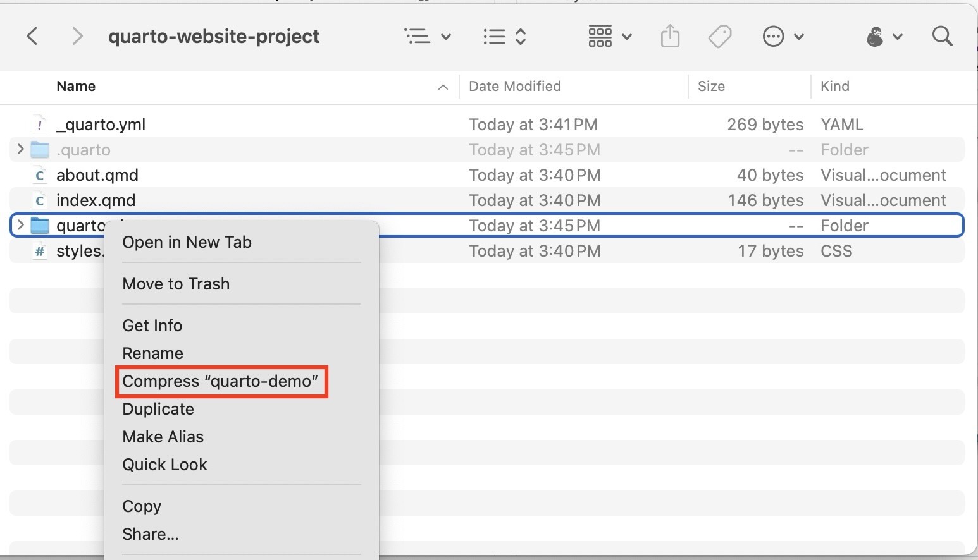Click the _quarto.yml file icon
978x560 pixels.
click(x=40, y=125)
